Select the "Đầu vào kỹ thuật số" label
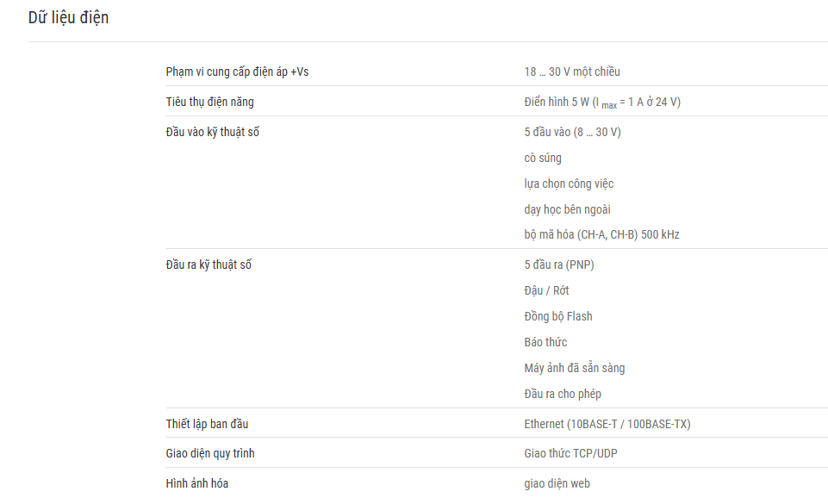This screenshot has width=828, height=504. point(212,132)
